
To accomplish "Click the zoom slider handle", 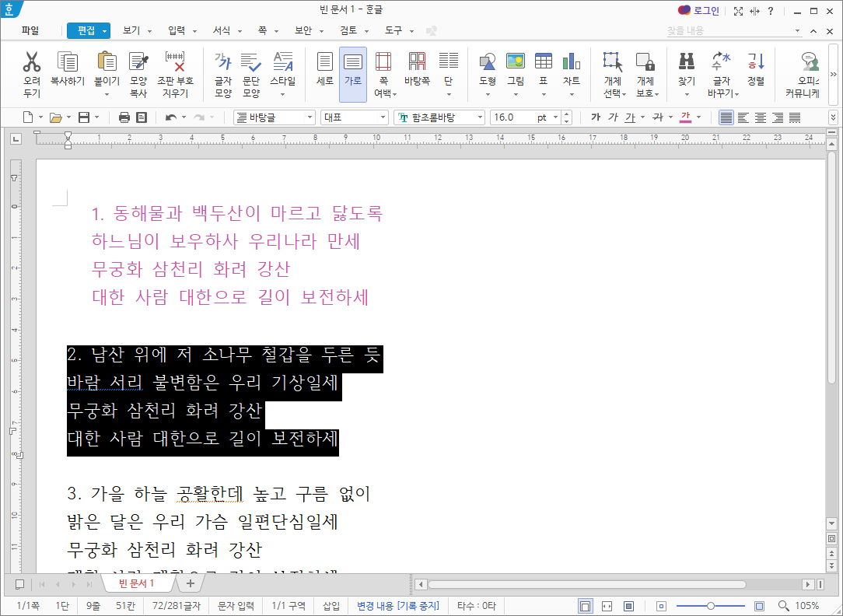I will (711, 606).
